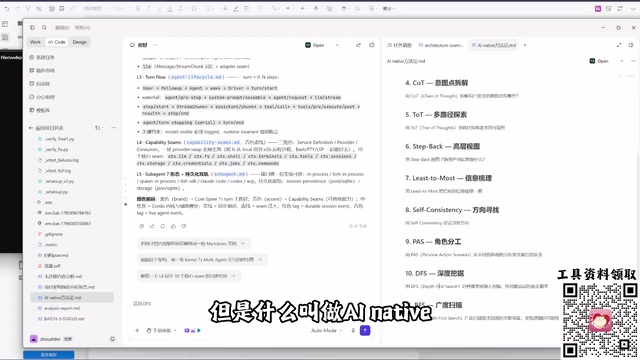Click the microphone icon beside Auto Mode
Screen dimensions: 640x360
(x=353, y=330)
